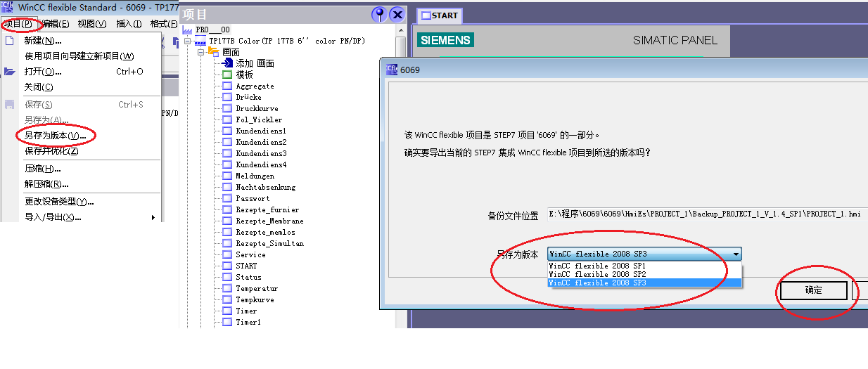Open the 插入(I) menu
This screenshot has width=868, height=369.
coord(129,24)
